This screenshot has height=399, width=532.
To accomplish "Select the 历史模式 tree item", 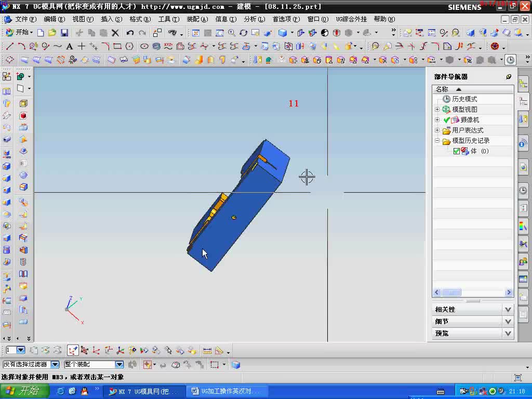I will click(464, 99).
